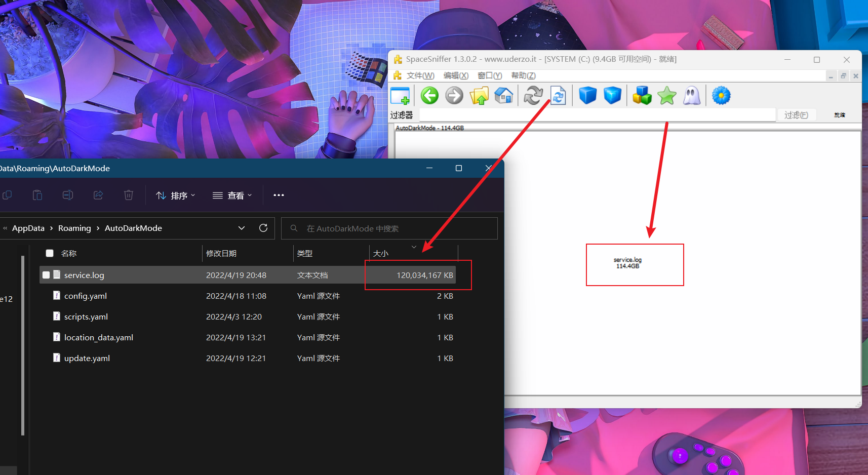The image size is (868, 475).
Task: Click the rename icon in Explorer toolbar
Action: [x=68, y=195]
